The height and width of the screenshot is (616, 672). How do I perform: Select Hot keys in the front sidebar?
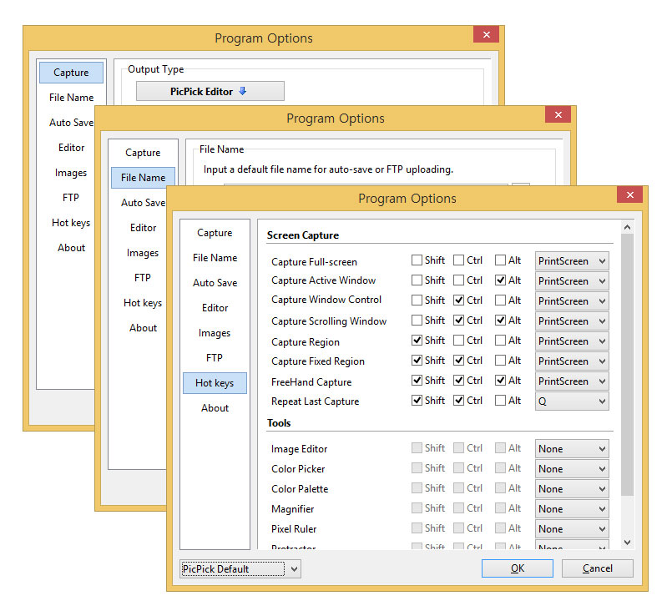click(x=215, y=383)
